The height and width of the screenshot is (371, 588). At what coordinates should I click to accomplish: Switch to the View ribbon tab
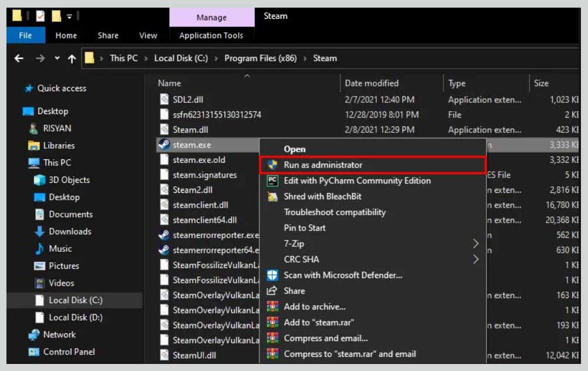coord(148,35)
